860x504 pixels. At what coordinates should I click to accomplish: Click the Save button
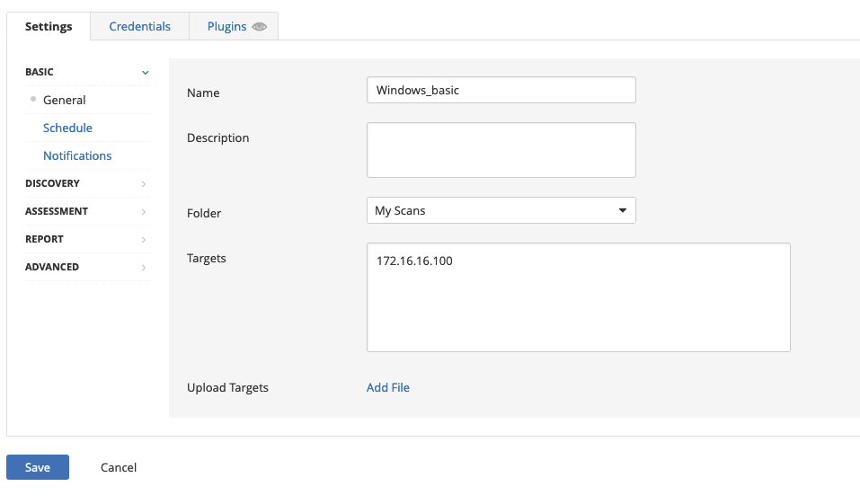click(38, 467)
